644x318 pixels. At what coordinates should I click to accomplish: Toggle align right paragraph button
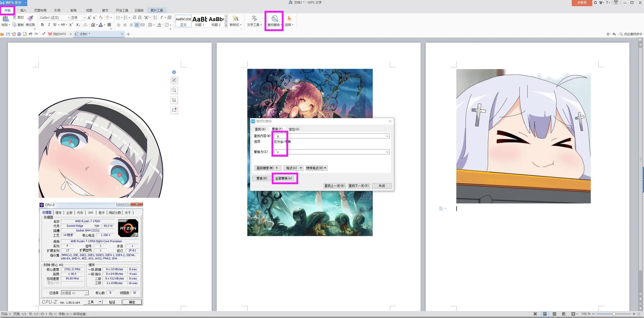pyautogui.click(x=131, y=25)
